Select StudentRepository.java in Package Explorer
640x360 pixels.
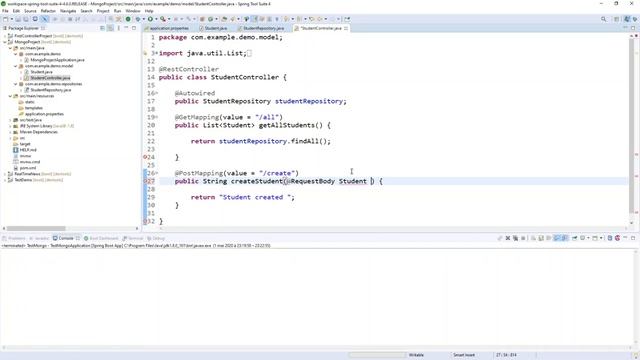click(51, 90)
